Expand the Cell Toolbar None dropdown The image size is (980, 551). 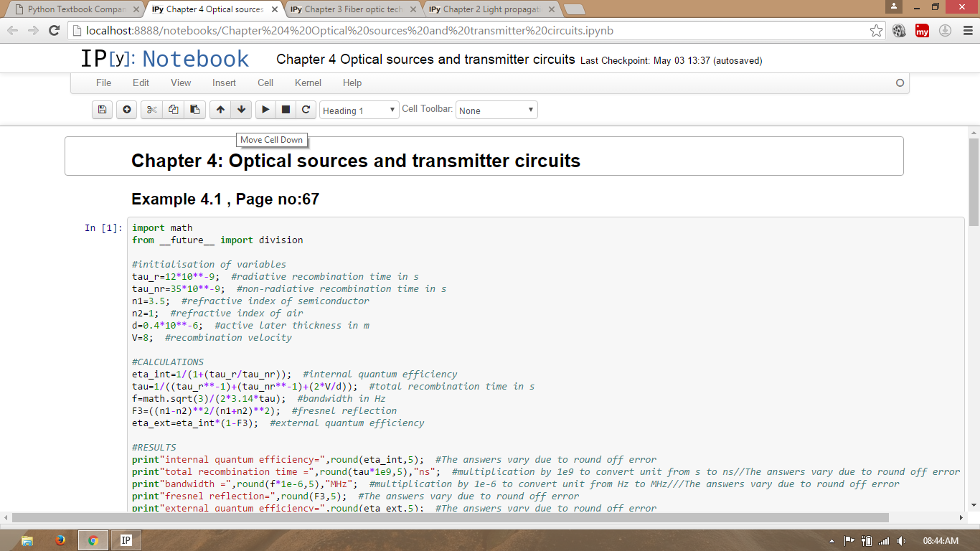click(496, 110)
